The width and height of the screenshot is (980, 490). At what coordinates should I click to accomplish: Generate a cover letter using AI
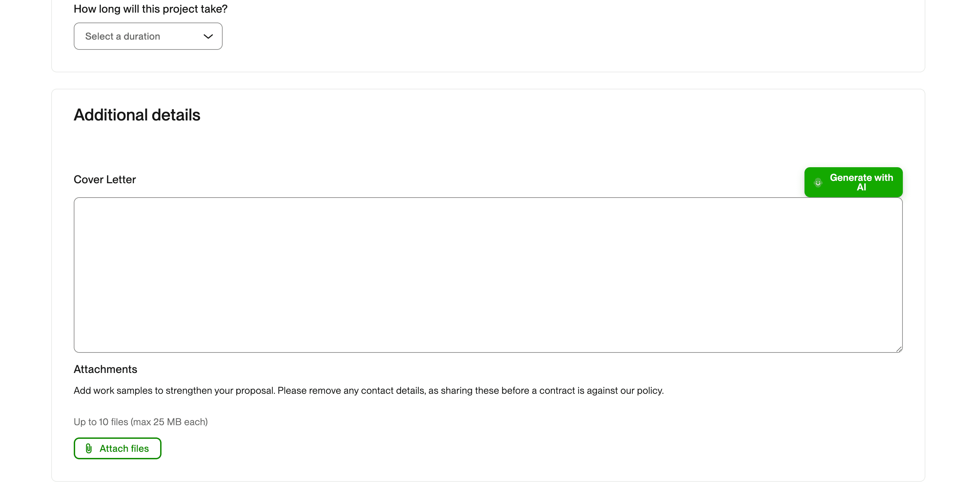(861, 182)
